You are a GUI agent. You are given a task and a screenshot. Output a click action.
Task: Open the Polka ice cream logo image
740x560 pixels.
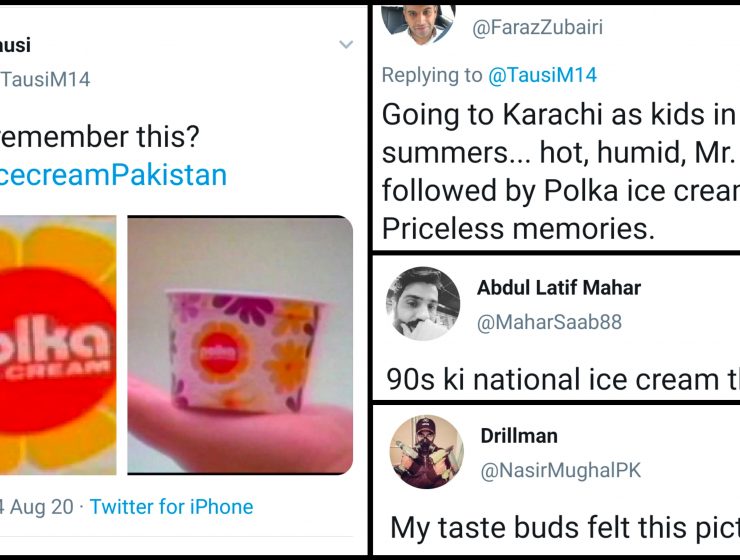tap(58, 345)
